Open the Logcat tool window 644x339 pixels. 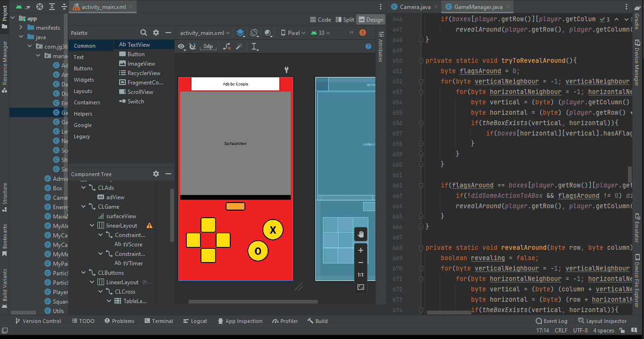coord(195,321)
